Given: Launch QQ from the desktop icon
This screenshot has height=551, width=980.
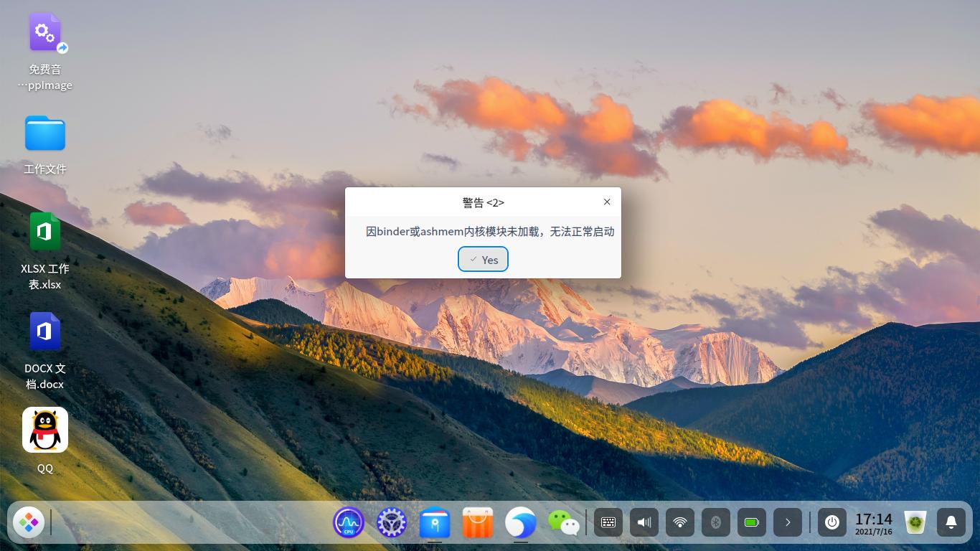Looking at the screenshot, I should coord(45,430).
